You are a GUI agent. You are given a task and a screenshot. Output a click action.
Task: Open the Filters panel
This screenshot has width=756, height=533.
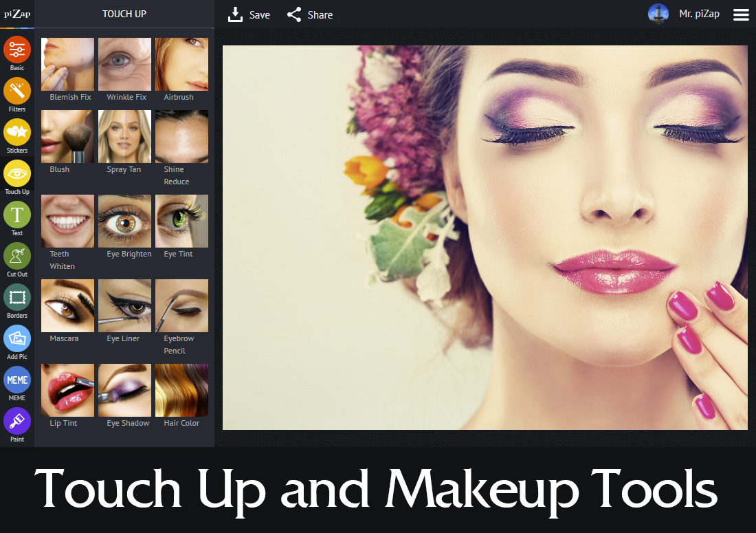[17, 91]
